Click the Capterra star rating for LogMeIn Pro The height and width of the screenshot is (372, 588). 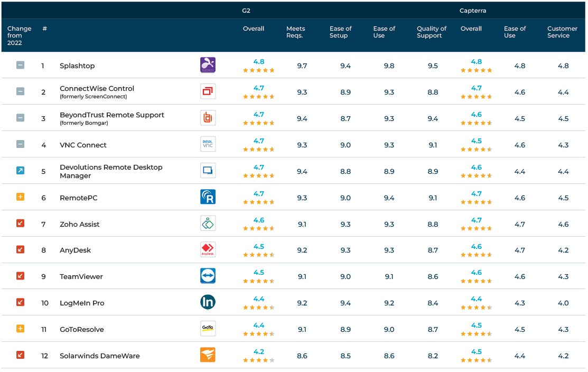click(476, 308)
